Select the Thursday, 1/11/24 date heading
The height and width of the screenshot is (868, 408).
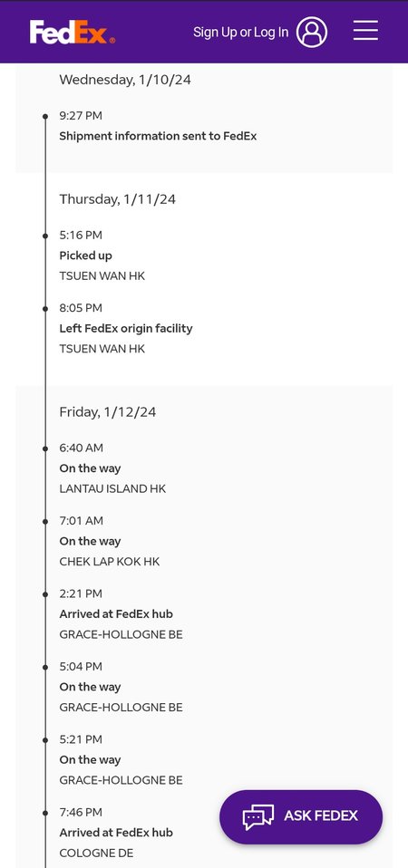117,199
